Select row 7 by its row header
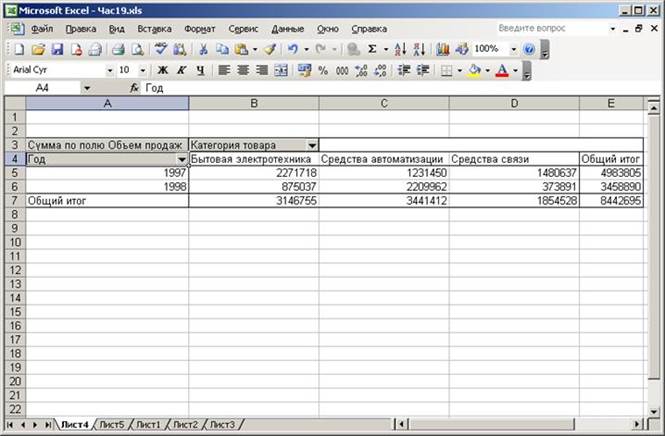The width and height of the screenshot is (665, 436). [15, 201]
